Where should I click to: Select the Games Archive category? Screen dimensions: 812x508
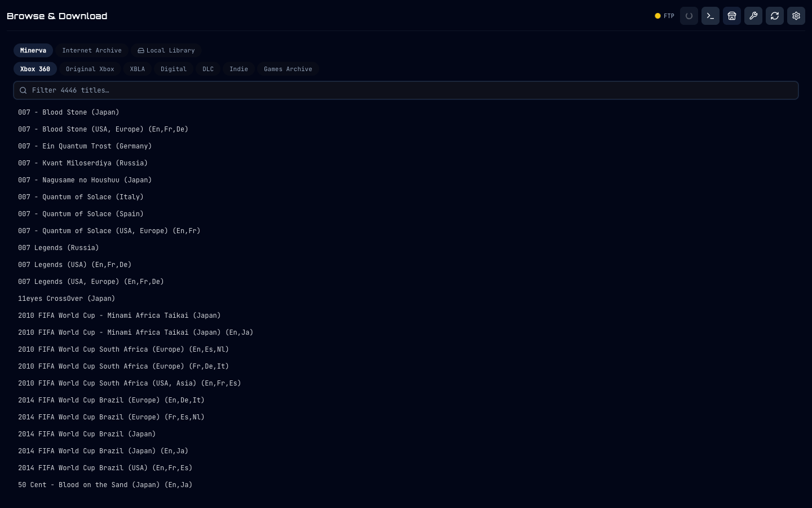point(288,69)
